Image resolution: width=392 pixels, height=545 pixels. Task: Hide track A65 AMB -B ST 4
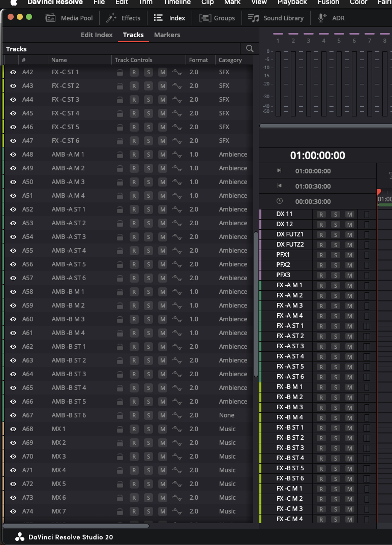click(13, 388)
